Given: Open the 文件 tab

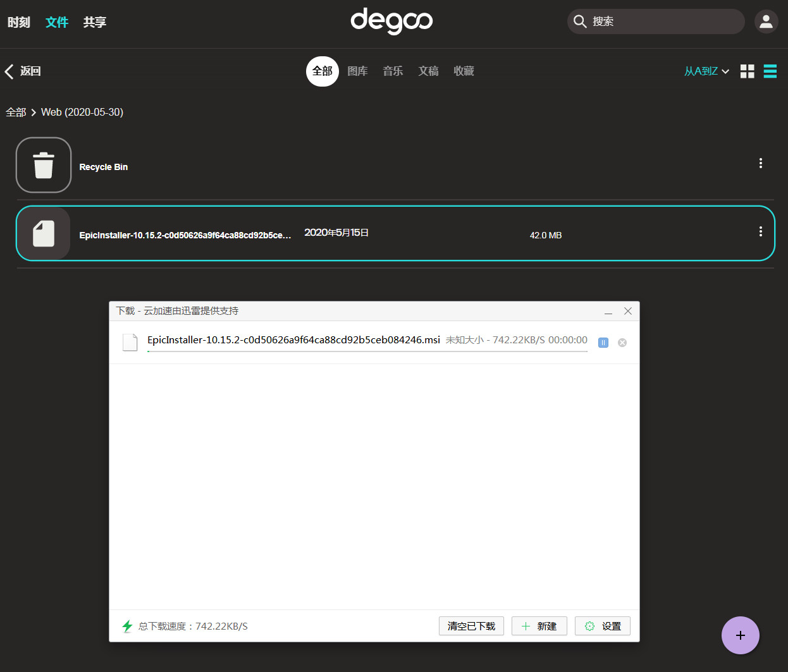Looking at the screenshot, I should (x=57, y=22).
